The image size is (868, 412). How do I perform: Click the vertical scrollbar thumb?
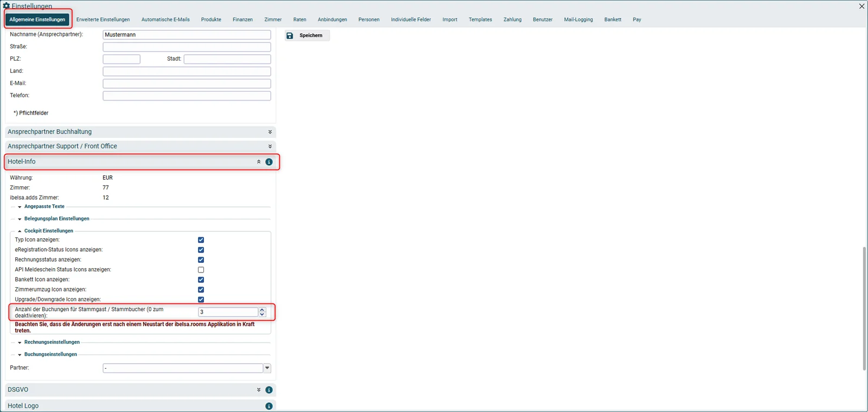[x=864, y=308]
